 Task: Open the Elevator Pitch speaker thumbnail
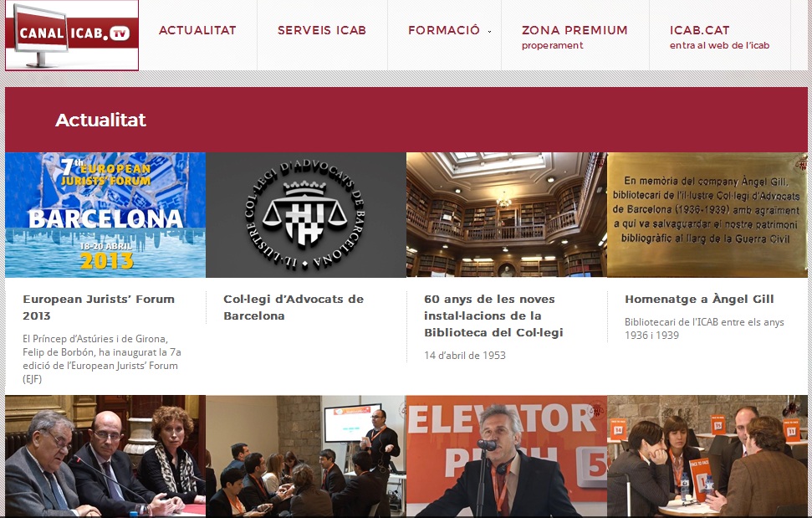tap(507, 456)
